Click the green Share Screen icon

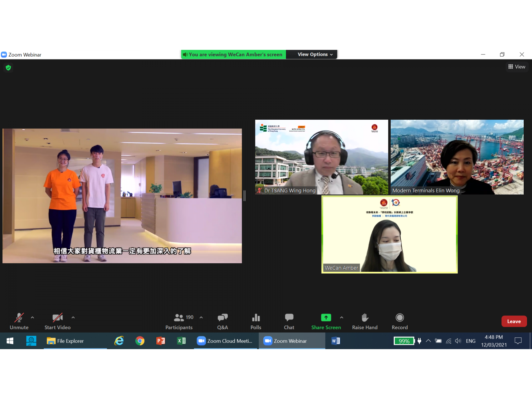(x=326, y=318)
